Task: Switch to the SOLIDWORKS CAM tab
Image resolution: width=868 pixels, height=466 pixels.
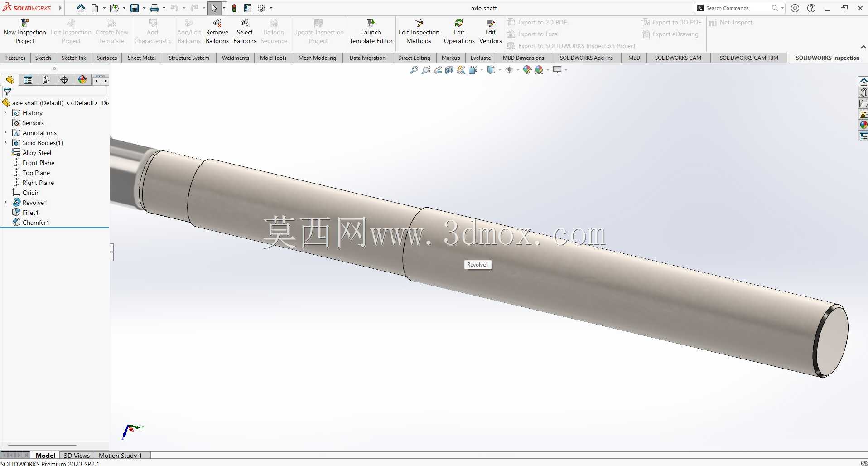Action: pyautogui.click(x=678, y=58)
